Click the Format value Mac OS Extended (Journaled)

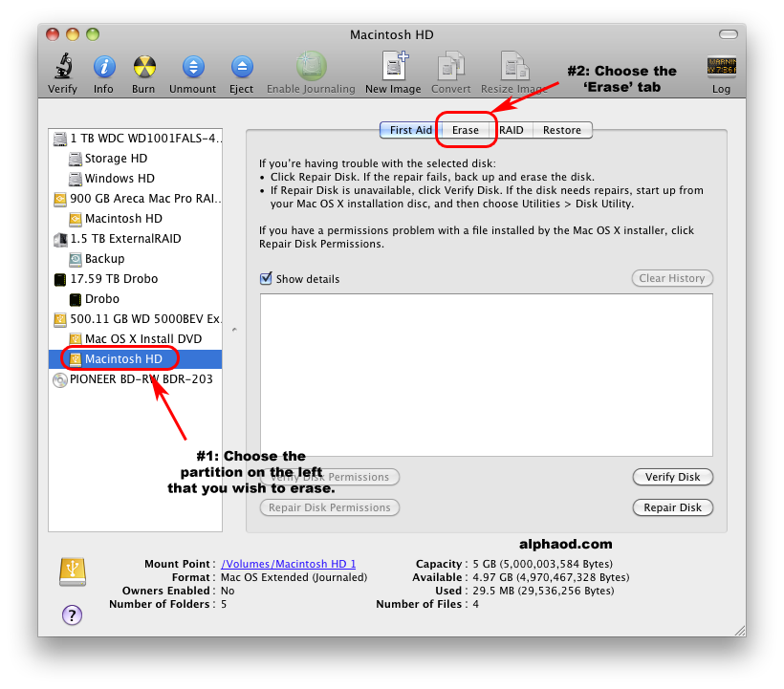point(294,577)
